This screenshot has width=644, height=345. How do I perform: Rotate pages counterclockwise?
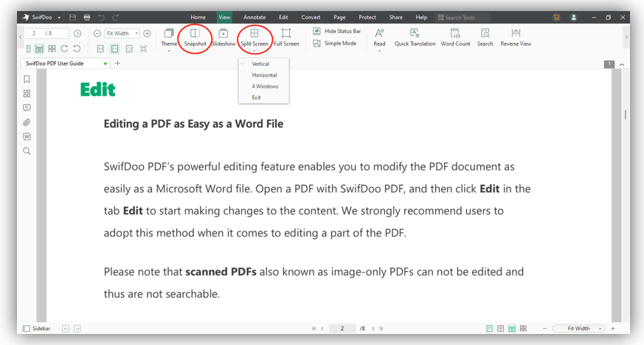click(77, 49)
